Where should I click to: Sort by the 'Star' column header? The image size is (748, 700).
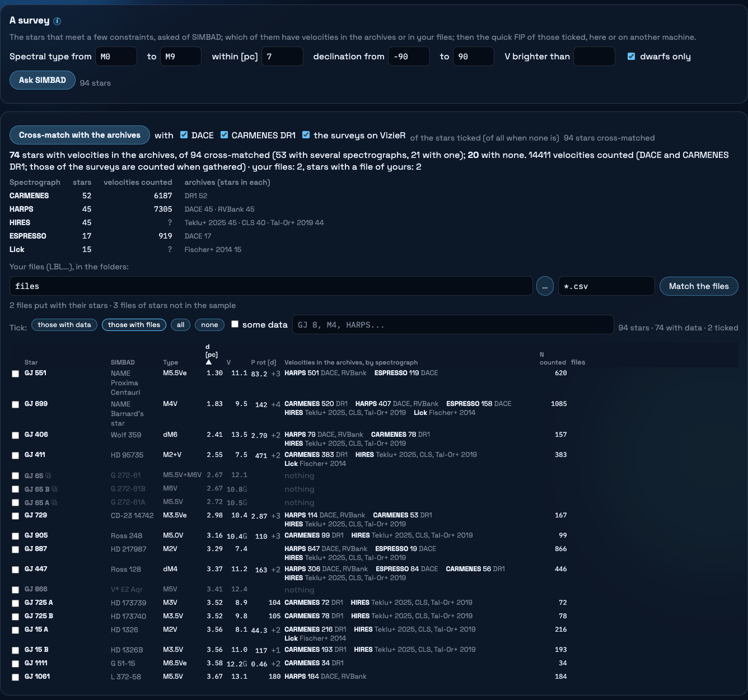[31, 362]
